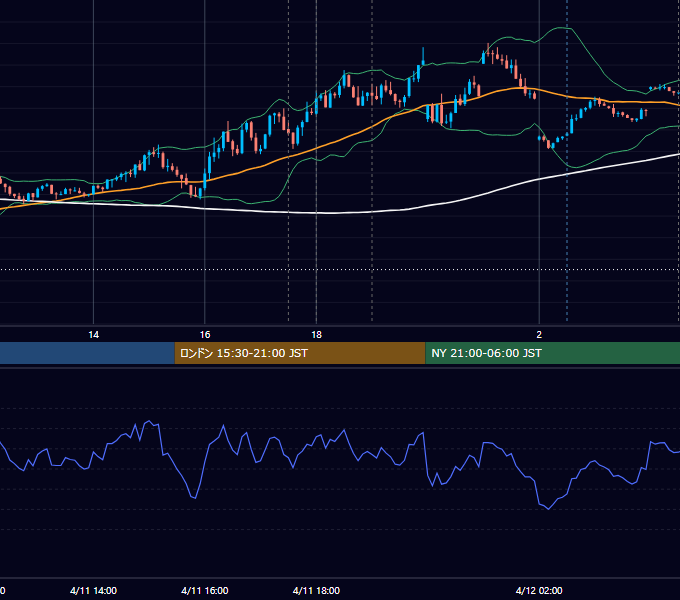680x600 pixels.
Task: Click the 2 hour label on time axis
Action: pyautogui.click(x=539, y=335)
